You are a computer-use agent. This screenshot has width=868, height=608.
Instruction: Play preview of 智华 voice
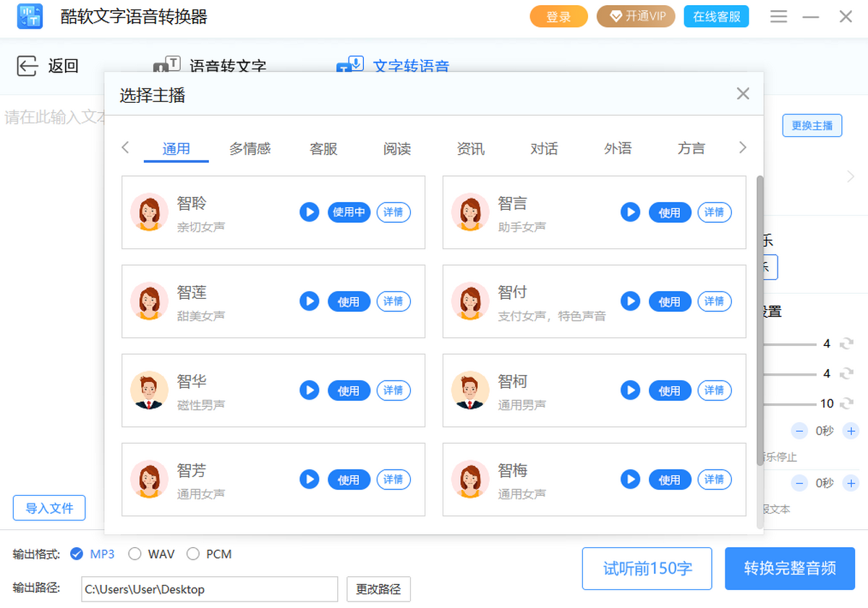pyautogui.click(x=309, y=390)
